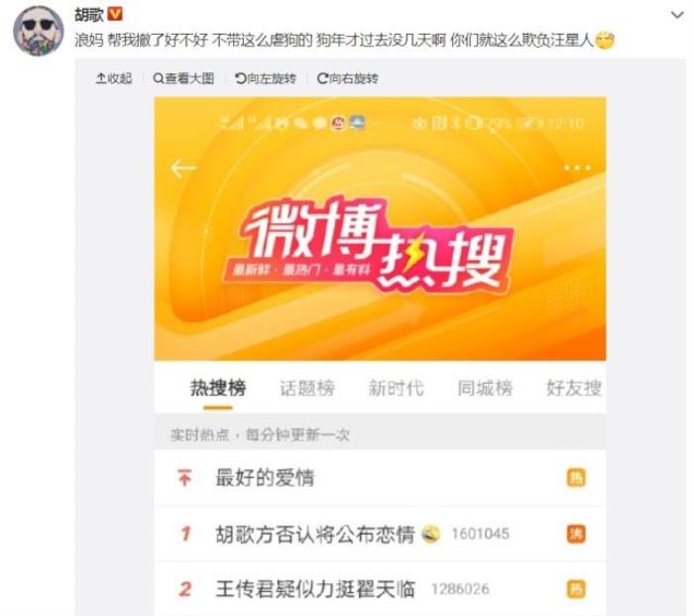Open 查看大图 to enlarge image

tap(183, 78)
